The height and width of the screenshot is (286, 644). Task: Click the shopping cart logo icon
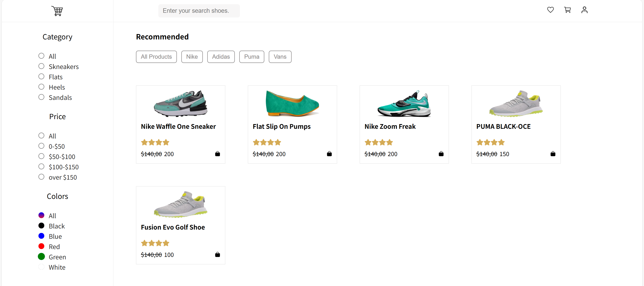(57, 11)
